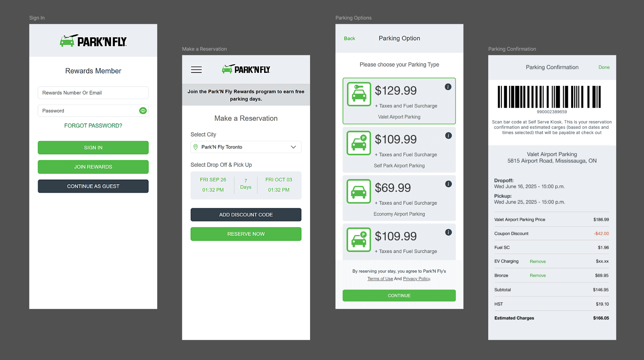This screenshot has width=644, height=360.
Task: Go Back from Parking Option header
Action: click(349, 38)
